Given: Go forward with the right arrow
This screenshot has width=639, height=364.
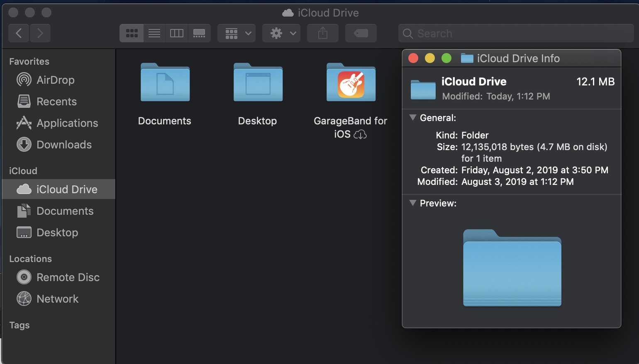Looking at the screenshot, I should tap(40, 33).
